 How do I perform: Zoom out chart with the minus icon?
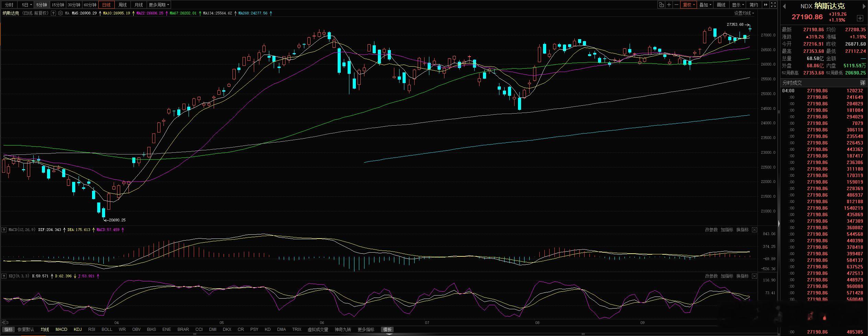(x=676, y=5)
